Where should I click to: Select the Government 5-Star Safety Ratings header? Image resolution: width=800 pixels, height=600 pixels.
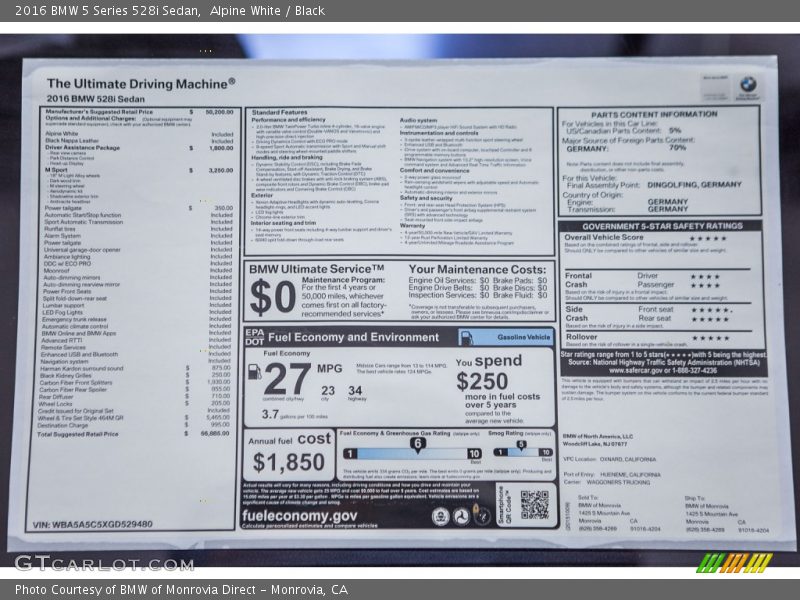(x=660, y=226)
